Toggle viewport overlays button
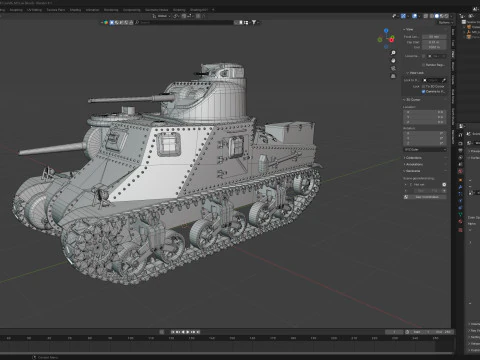The width and height of the screenshot is (480, 360). (x=415, y=16)
